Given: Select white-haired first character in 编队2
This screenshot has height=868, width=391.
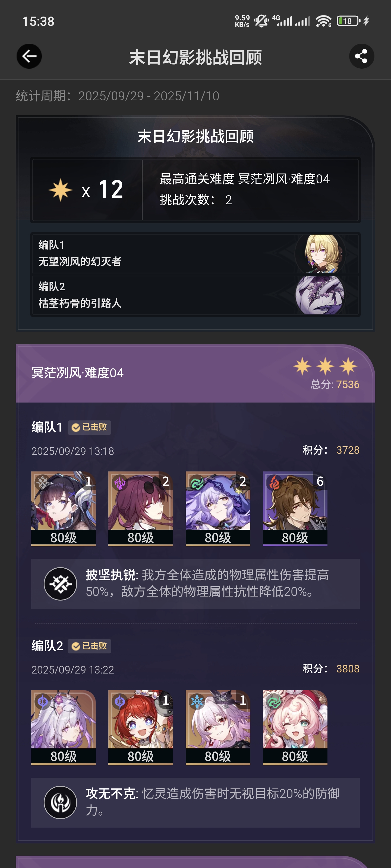Looking at the screenshot, I should click(64, 727).
